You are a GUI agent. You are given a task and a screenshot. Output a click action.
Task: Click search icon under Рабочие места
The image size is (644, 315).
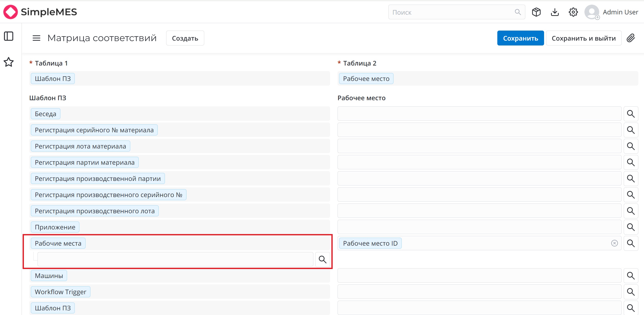(x=323, y=260)
